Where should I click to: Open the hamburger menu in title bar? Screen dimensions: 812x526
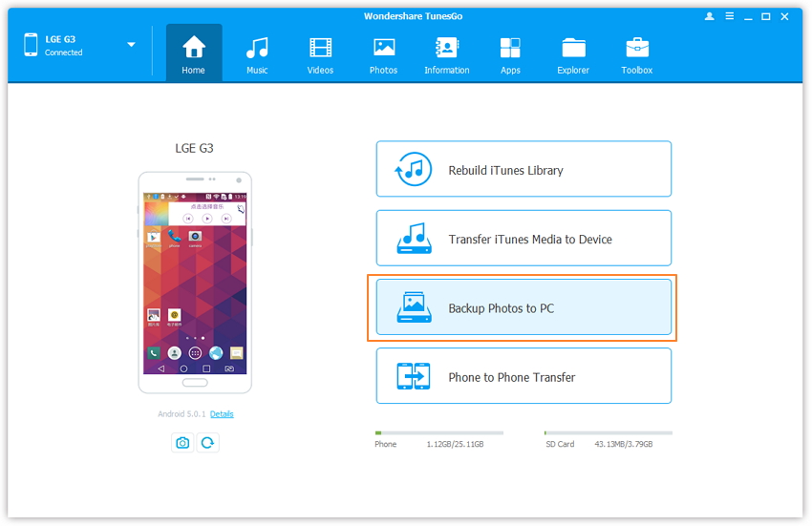click(x=729, y=16)
